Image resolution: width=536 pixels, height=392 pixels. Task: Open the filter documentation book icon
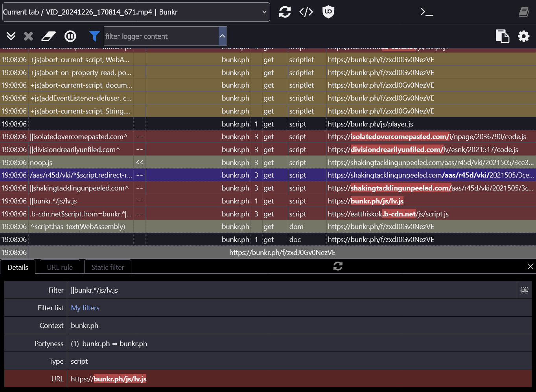(523, 12)
